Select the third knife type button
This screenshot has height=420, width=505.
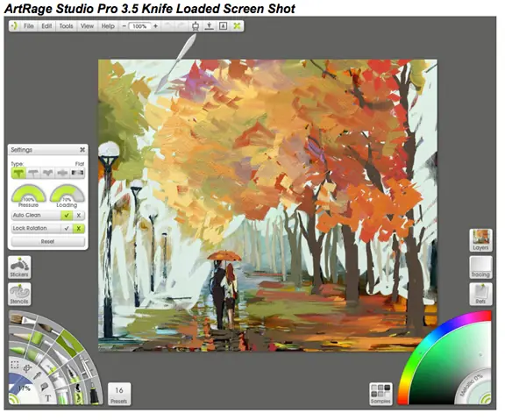click(47, 173)
